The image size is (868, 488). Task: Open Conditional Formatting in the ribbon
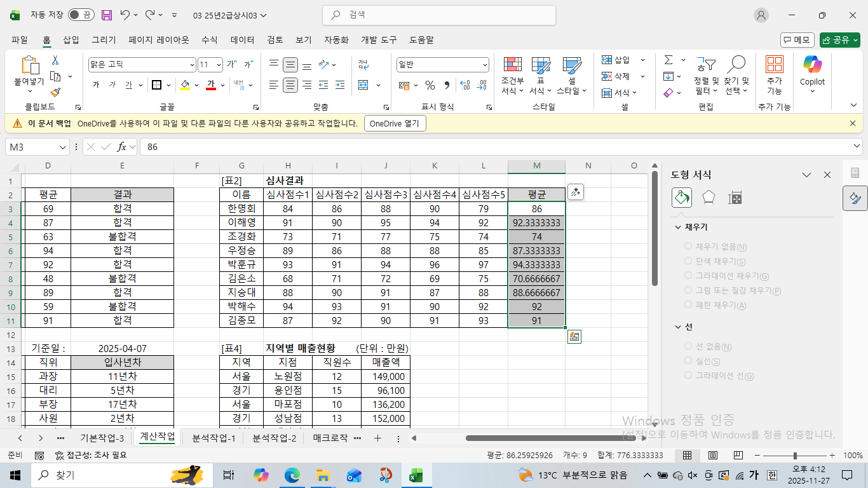coord(512,75)
